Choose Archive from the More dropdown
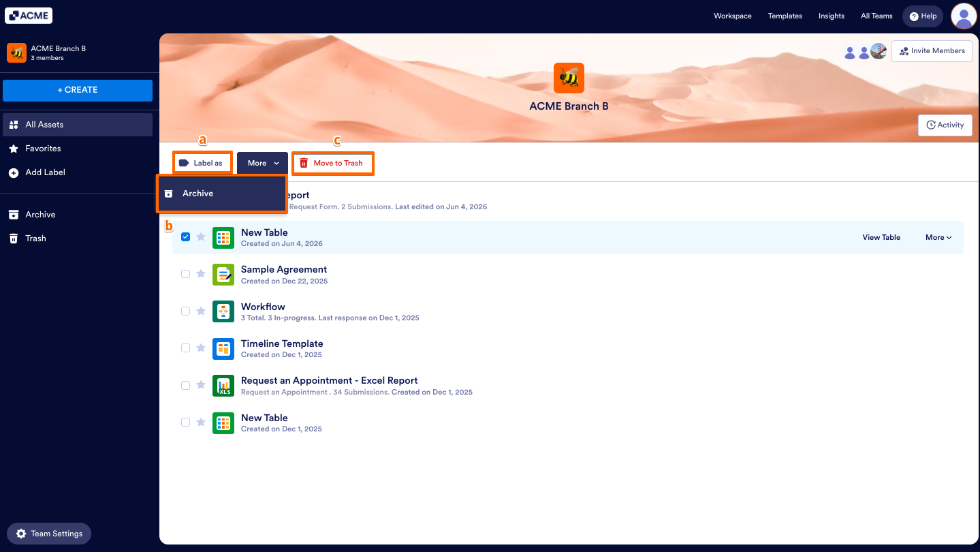 click(222, 194)
